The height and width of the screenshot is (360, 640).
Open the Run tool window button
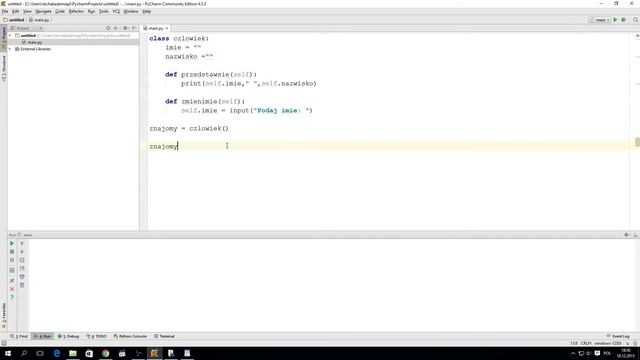42,336
